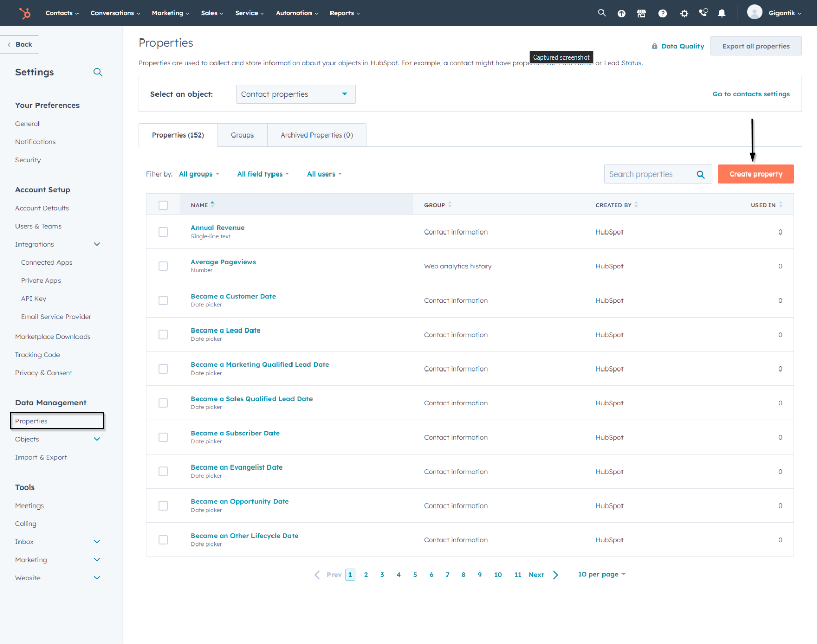Expand the Website sidebar section
817x644 pixels.
97,578
